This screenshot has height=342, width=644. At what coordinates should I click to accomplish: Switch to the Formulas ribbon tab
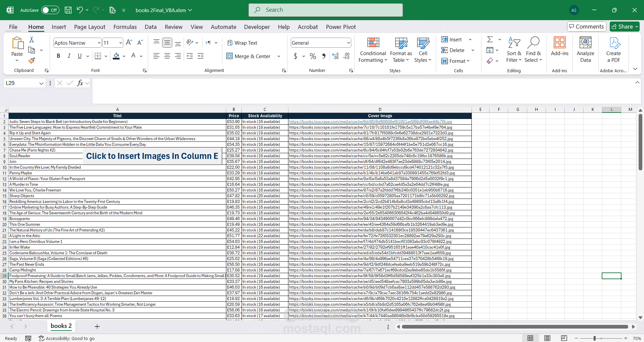[125, 27]
